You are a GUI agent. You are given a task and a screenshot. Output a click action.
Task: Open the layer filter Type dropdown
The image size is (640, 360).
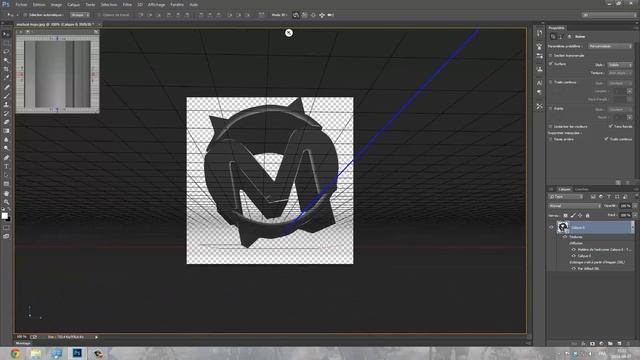[x=566, y=197]
